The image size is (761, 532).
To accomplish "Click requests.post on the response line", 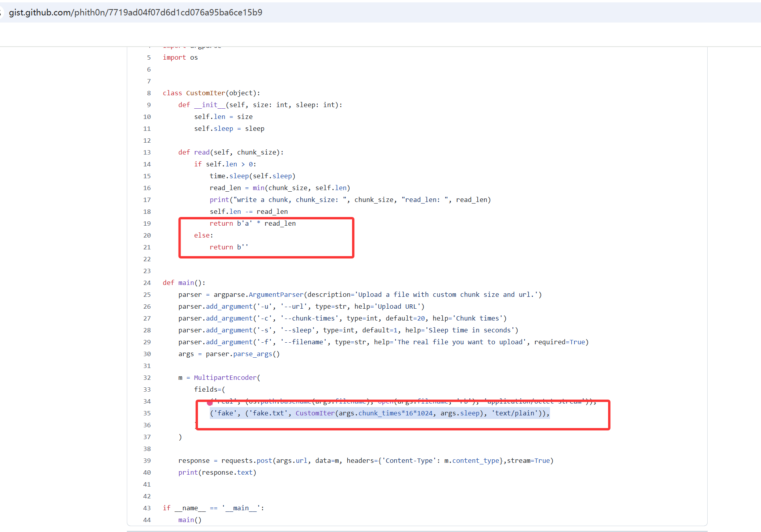I will (247, 460).
